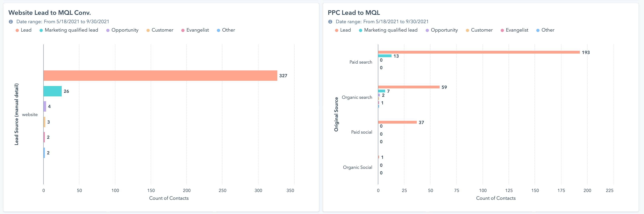644x214 pixels.
Task: Toggle Other legend item in Website chart
Action: click(x=226, y=30)
